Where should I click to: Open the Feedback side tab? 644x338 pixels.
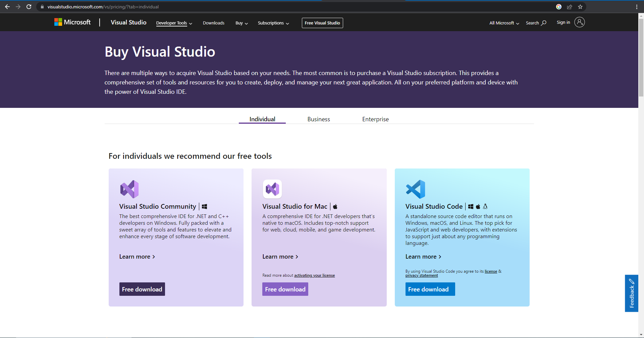(x=631, y=293)
